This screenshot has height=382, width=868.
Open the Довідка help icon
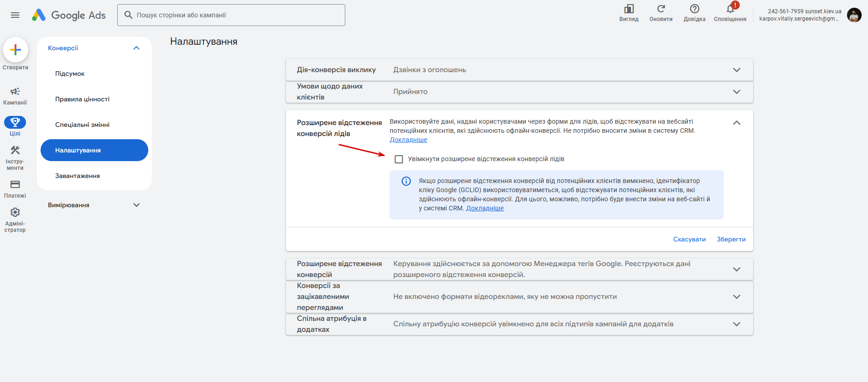point(694,9)
